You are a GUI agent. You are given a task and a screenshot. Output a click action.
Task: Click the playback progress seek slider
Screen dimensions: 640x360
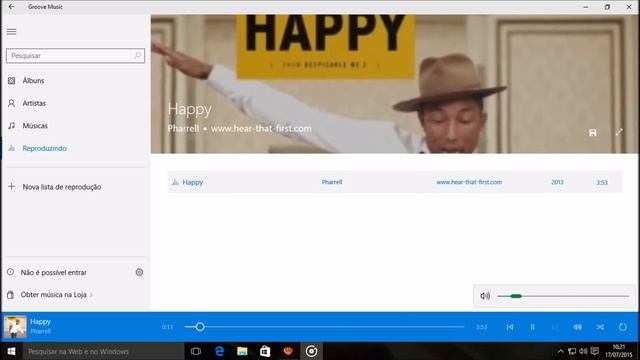tap(324, 327)
